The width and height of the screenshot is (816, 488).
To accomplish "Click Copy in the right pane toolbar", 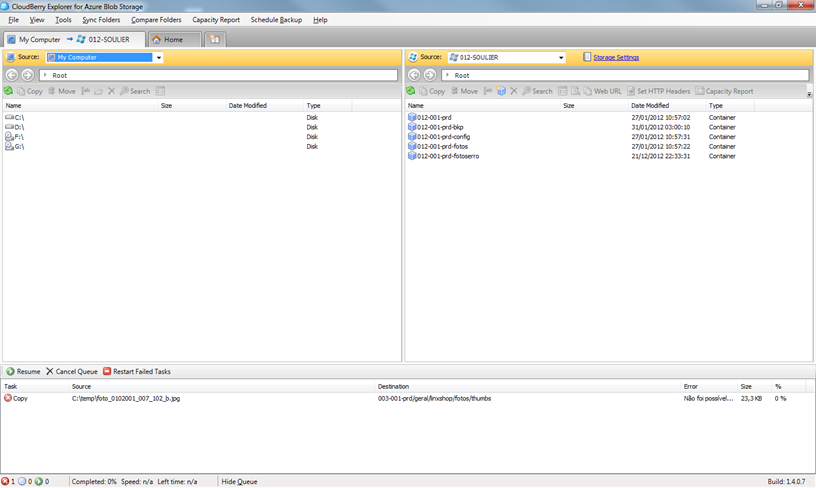I will point(432,91).
